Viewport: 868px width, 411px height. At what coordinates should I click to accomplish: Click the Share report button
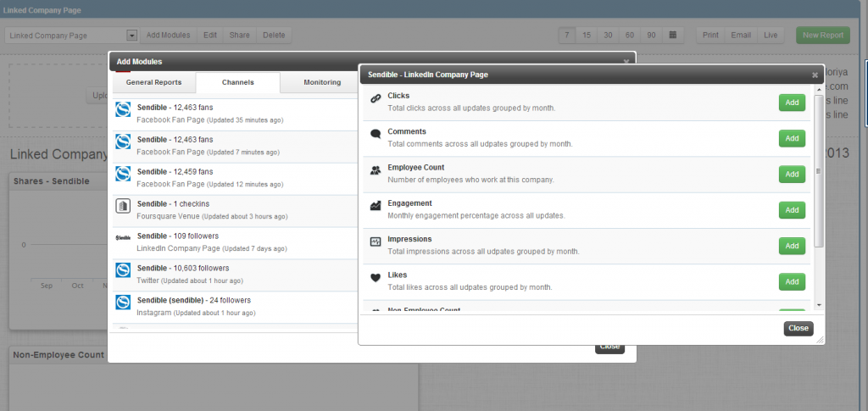[x=239, y=35]
